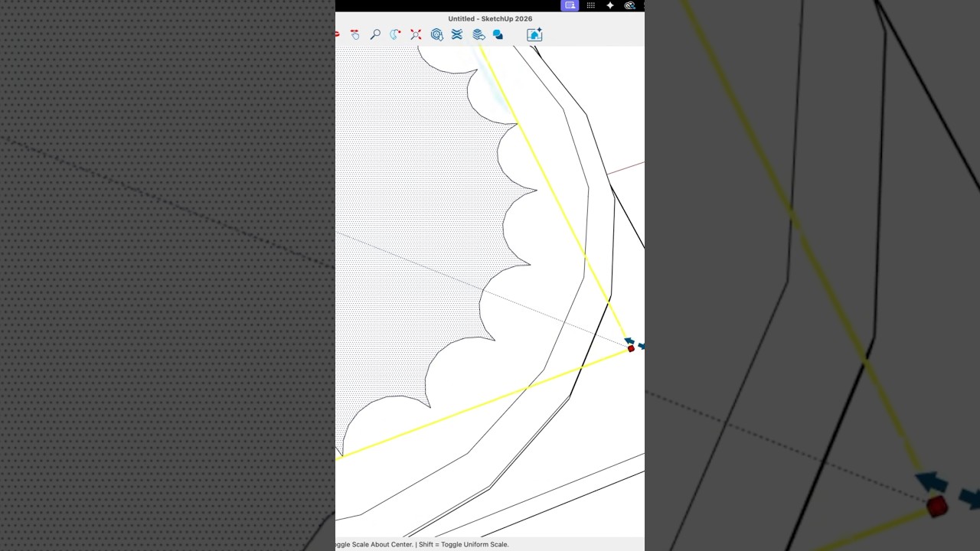
Task: Click the Creative Cloud menu bar icon
Action: click(629, 5)
